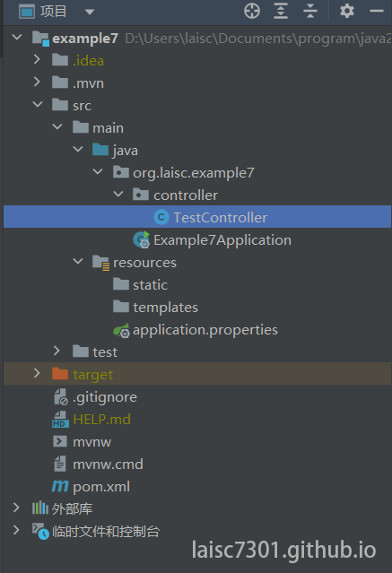The height and width of the screenshot is (573, 392).
Task: Expand the test folder
Action: [x=57, y=351]
